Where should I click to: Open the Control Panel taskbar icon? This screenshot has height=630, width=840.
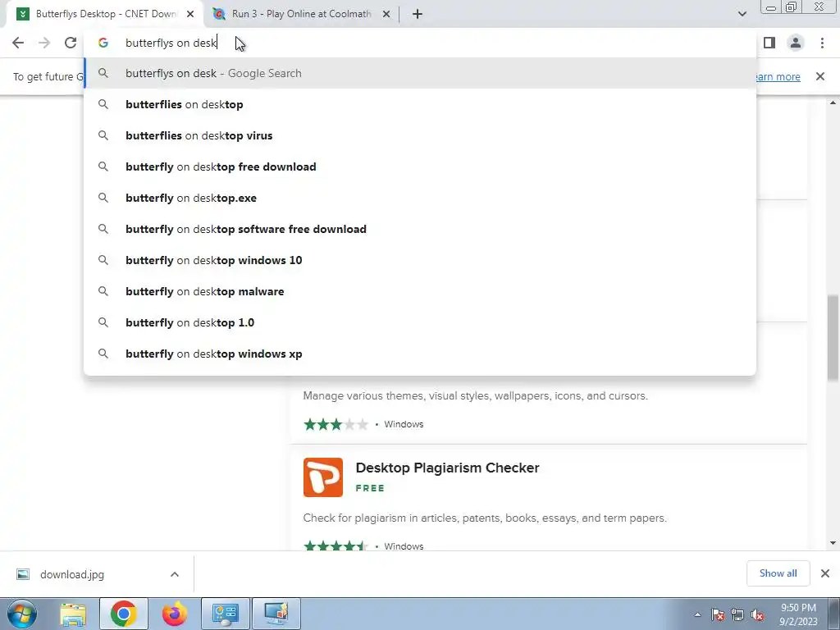coord(226,614)
